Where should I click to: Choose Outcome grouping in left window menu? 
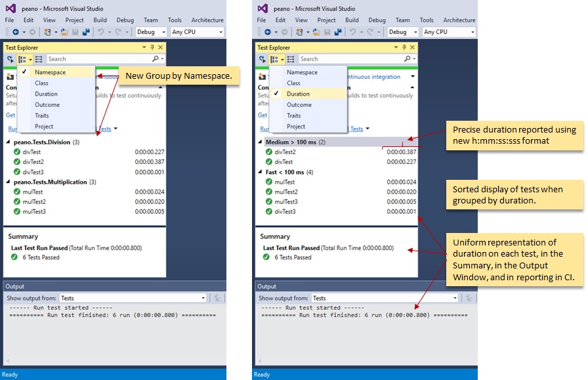[47, 104]
